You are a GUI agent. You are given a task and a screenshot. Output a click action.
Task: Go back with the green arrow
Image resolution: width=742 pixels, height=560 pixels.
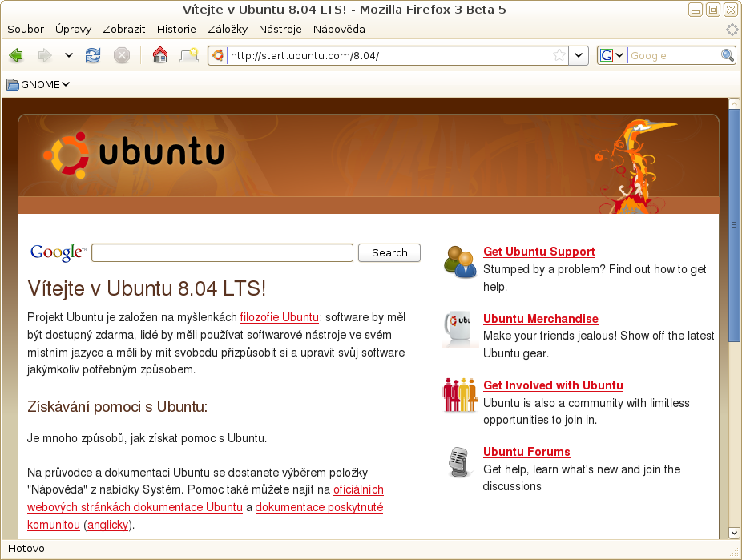click(16, 56)
